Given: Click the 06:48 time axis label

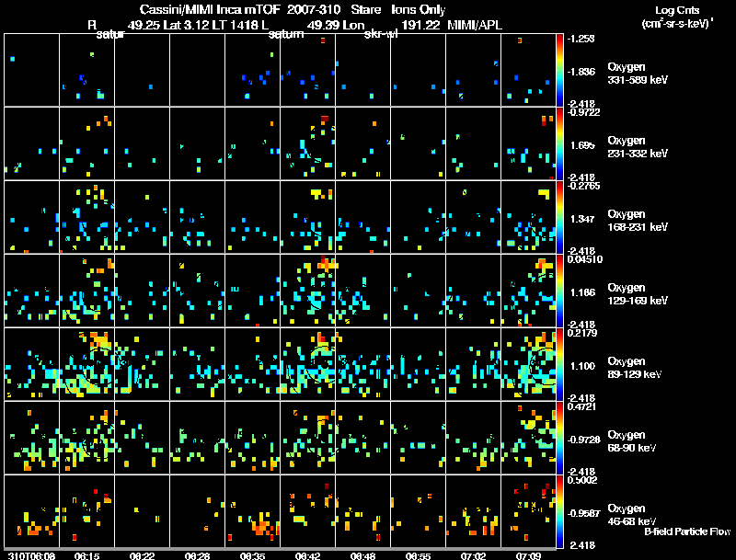Looking at the screenshot, I should (362, 555).
